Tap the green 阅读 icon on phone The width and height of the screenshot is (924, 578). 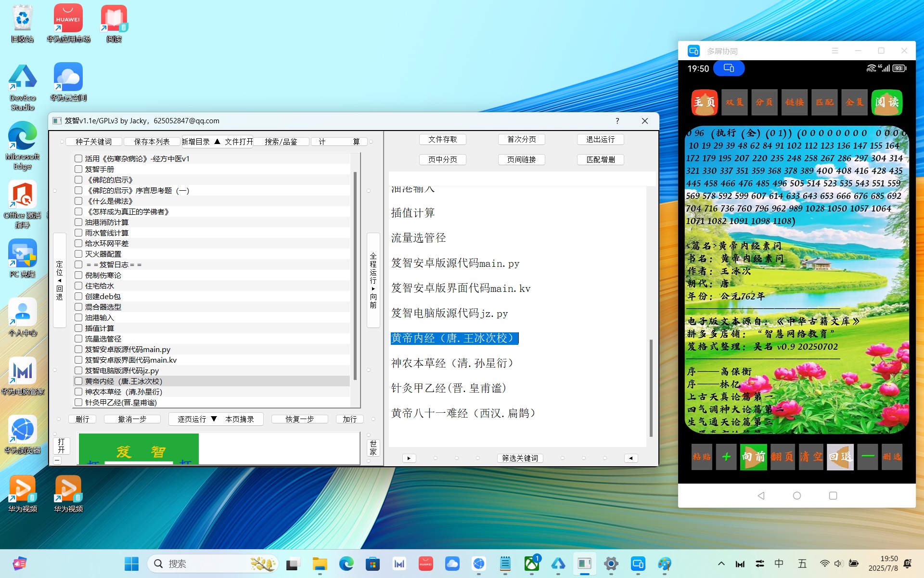[x=886, y=102]
